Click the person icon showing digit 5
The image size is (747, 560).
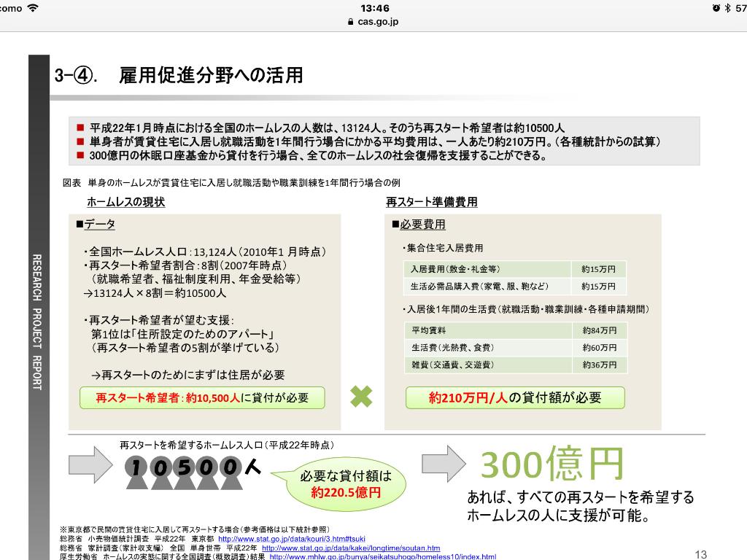185,470
